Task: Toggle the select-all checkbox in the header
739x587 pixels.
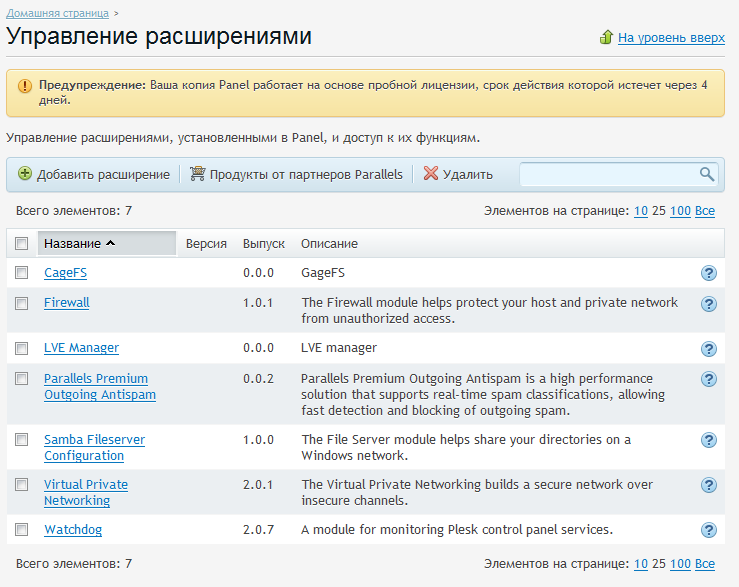Action: coord(21,244)
